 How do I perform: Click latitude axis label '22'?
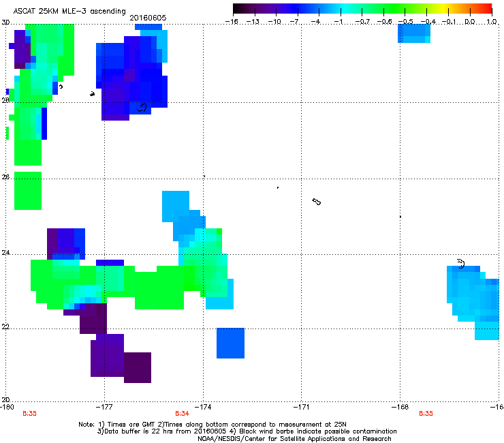(5, 327)
